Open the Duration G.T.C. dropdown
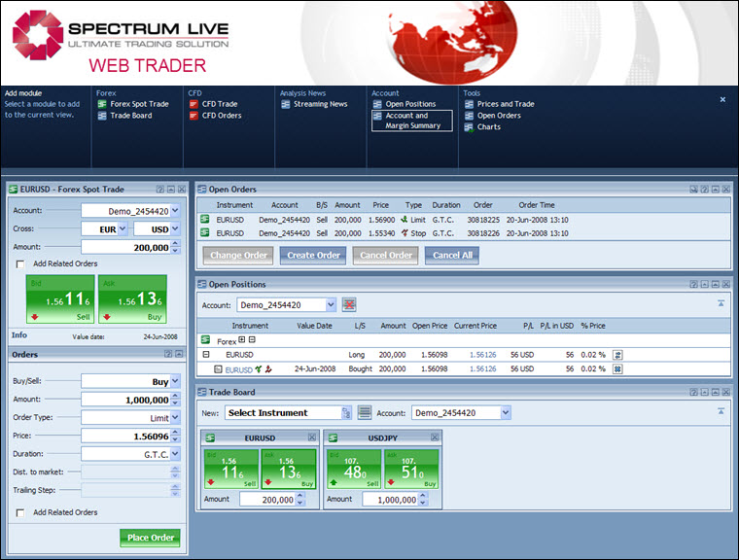The image size is (739, 560). click(x=175, y=454)
